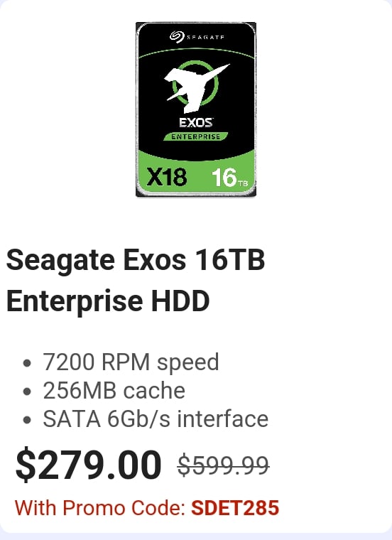Viewport: 392px width, 540px height.
Task: Click the bullet dot beside 256MB cache
Action: [27, 391]
